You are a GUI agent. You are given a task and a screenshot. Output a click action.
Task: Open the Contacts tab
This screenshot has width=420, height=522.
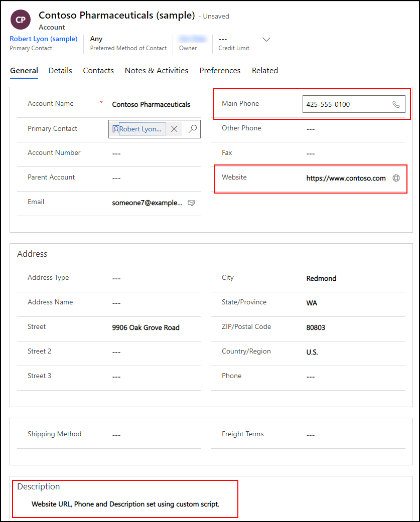(x=98, y=71)
